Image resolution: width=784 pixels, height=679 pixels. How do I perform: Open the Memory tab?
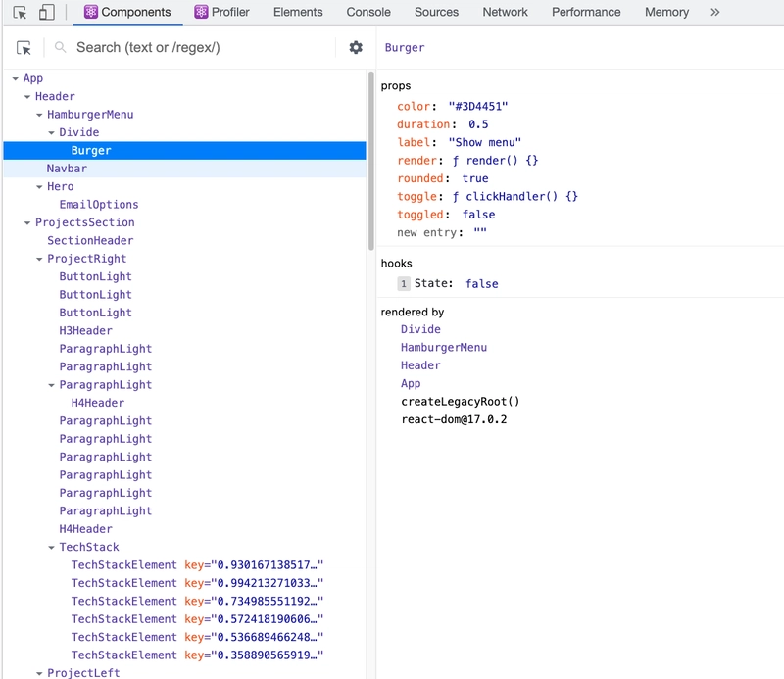666,12
